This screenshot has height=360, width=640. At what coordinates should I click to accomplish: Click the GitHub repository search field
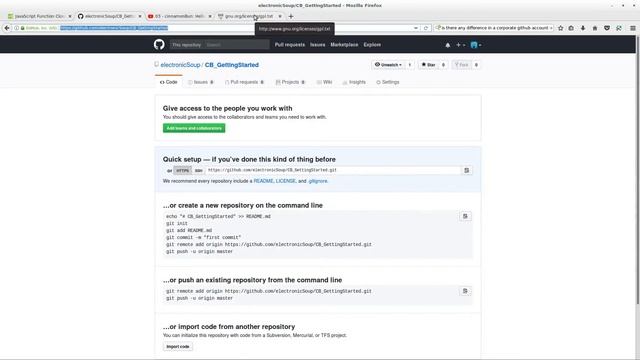tap(236, 45)
